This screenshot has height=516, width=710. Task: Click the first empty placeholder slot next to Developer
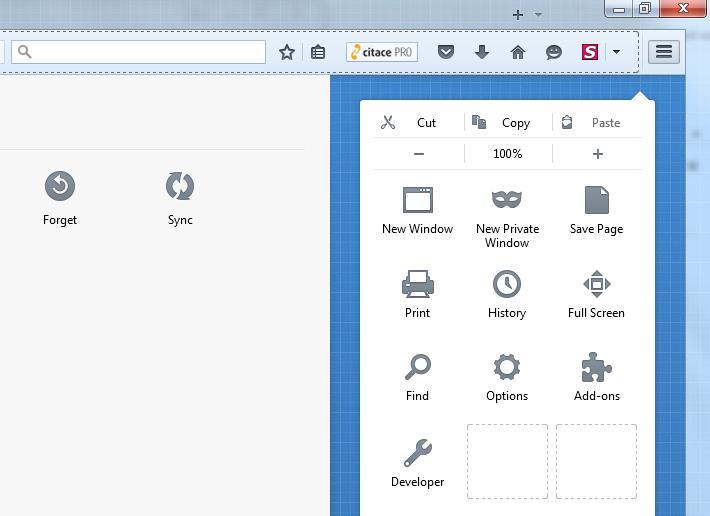tap(507, 462)
